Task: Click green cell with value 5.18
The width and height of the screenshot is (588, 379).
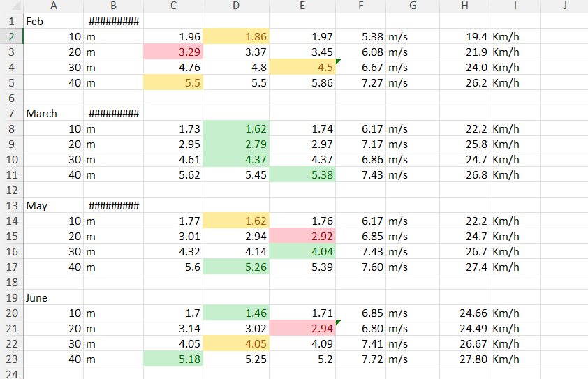Action: tap(173, 359)
